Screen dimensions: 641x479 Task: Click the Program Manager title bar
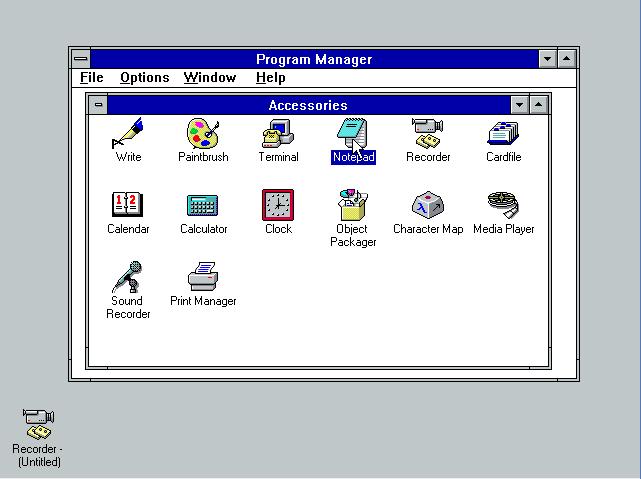(314, 59)
